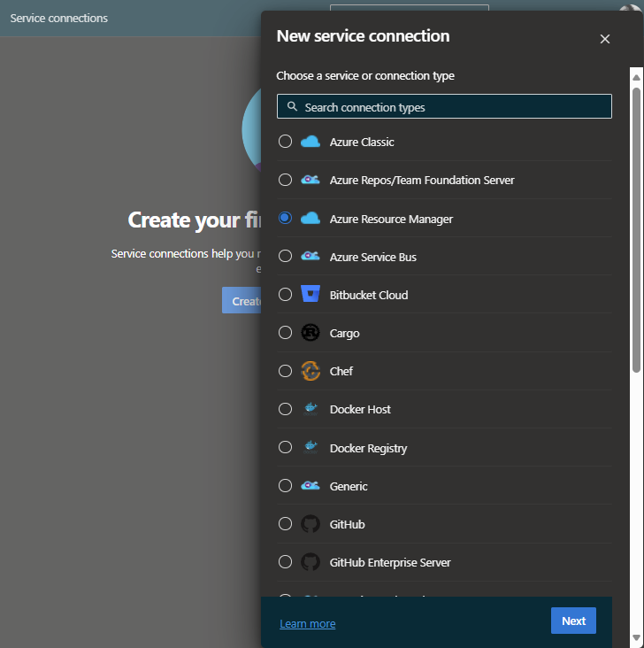
Task: Click the GitHub label text
Action: (x=347, y=524)
